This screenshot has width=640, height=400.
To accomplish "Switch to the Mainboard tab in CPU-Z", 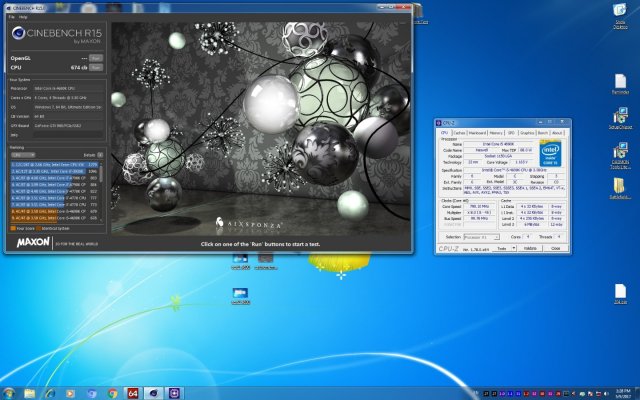I will [x=477, y=133].
